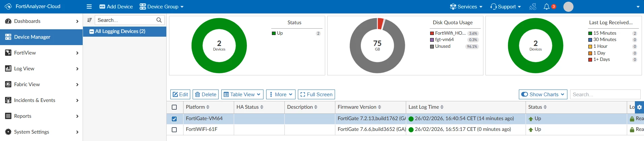Expand the Log View chevron arrow
Image resolution: width=644 pixels, height=141 pixels.
pyautogui.click(x=77, y=69)
